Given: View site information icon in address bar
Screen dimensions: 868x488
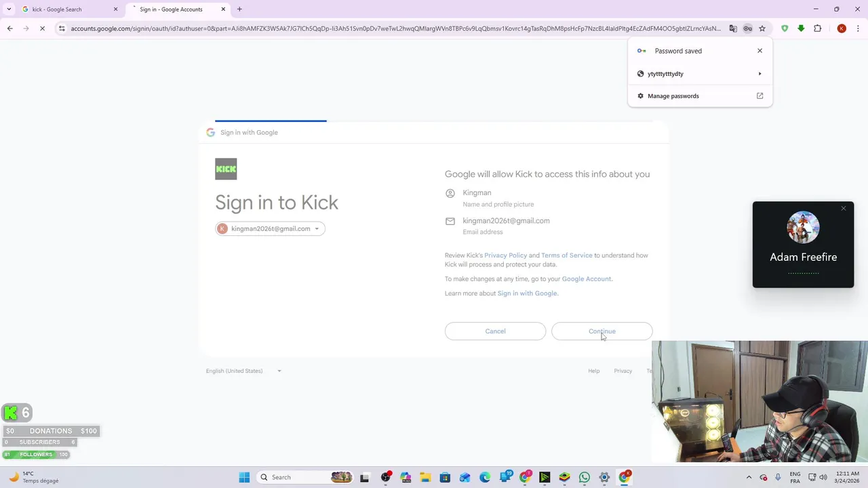Looking at the screenshot, I should tap(62, 28).
